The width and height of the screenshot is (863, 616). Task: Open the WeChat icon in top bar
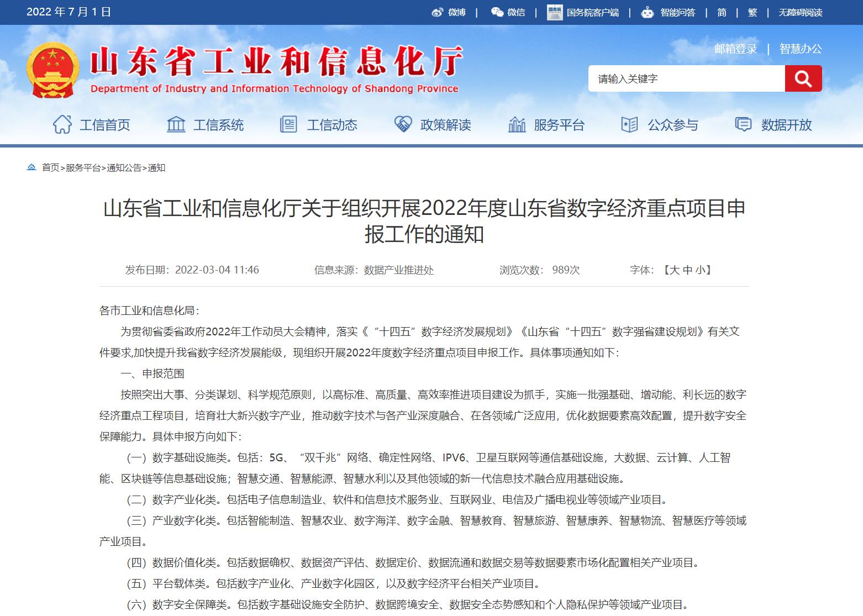[x=497, y=12]
